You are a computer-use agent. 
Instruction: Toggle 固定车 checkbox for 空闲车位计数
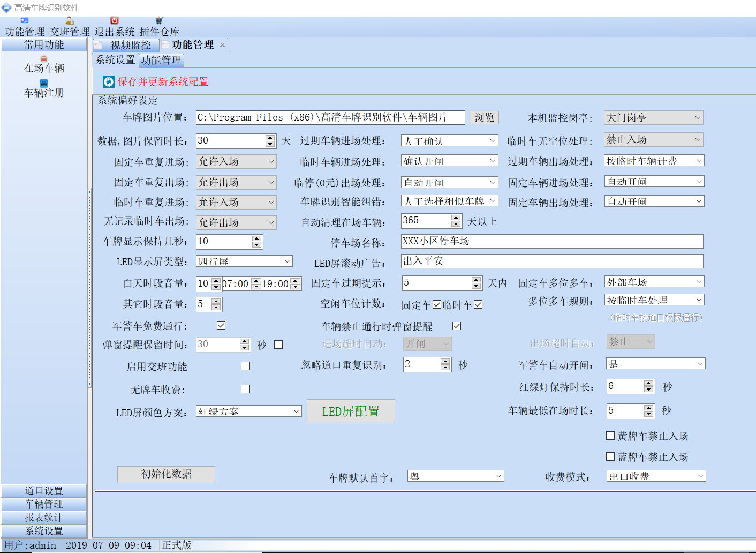tap(437, 304)
